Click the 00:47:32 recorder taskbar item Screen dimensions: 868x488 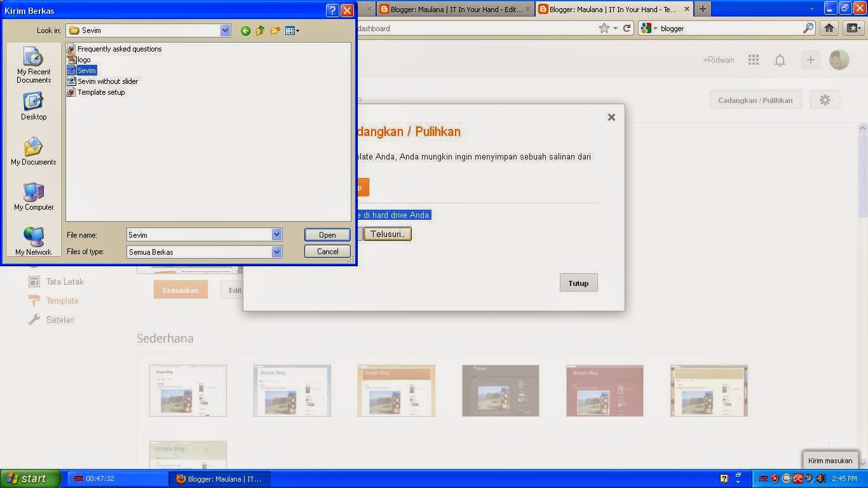tap(118, 478)
